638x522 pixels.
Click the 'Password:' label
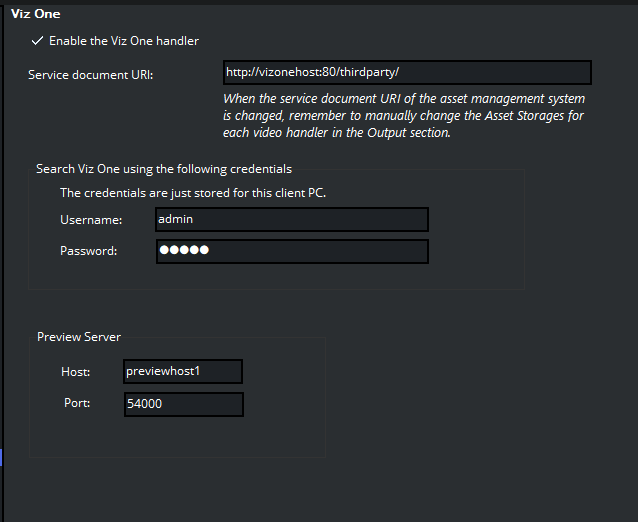(x=88, y=251)
